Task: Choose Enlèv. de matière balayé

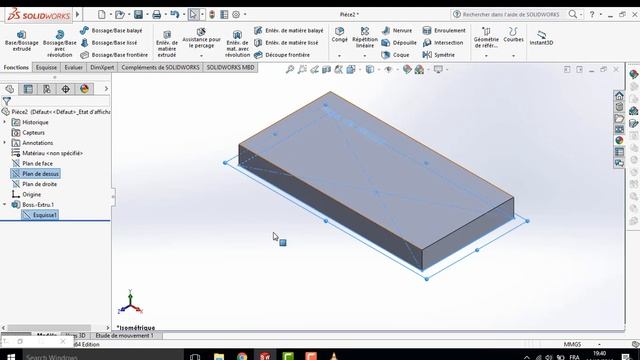Action: coord(289,31)
